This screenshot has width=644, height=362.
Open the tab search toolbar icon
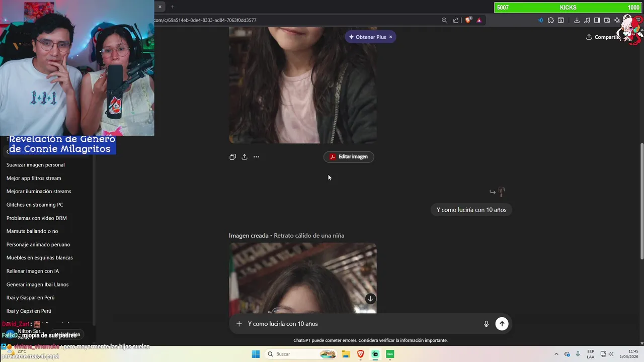(561, 20)
